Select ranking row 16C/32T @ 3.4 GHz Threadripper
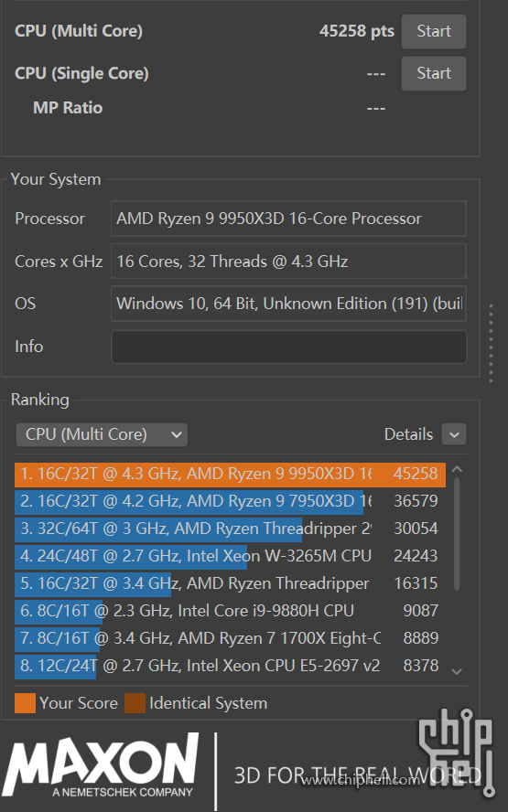This screenshot has width=508, height=812. tap(230, 583)
